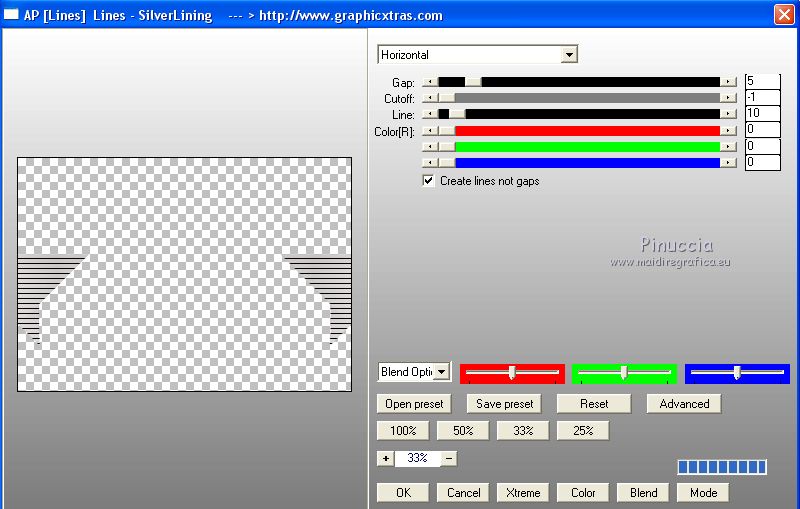Click the Color button

coord(583,493)
